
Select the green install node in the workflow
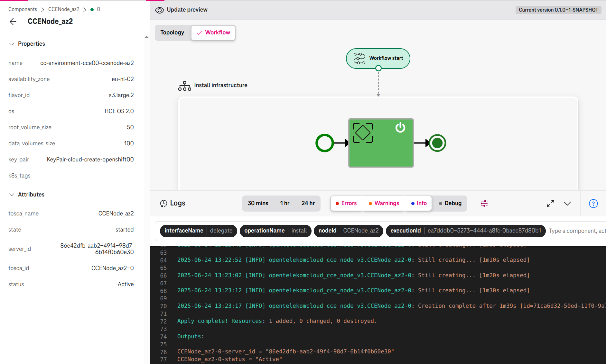381,143
